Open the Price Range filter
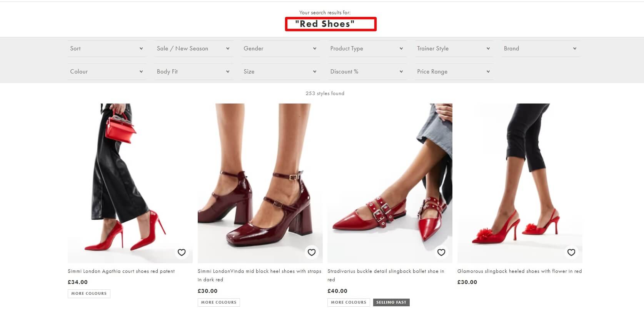Image resolution: width=644 pixels, height=309 pixels. [454, 72]
